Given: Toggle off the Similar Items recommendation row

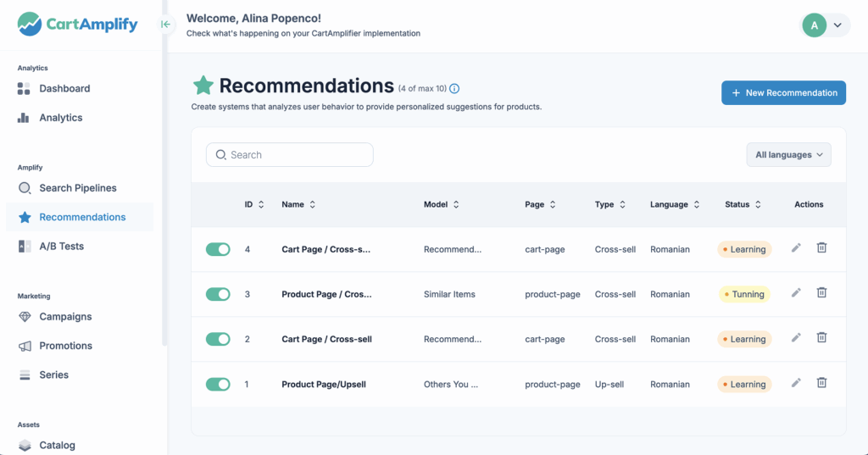Looking at the screenshot, I should point(218,294).
